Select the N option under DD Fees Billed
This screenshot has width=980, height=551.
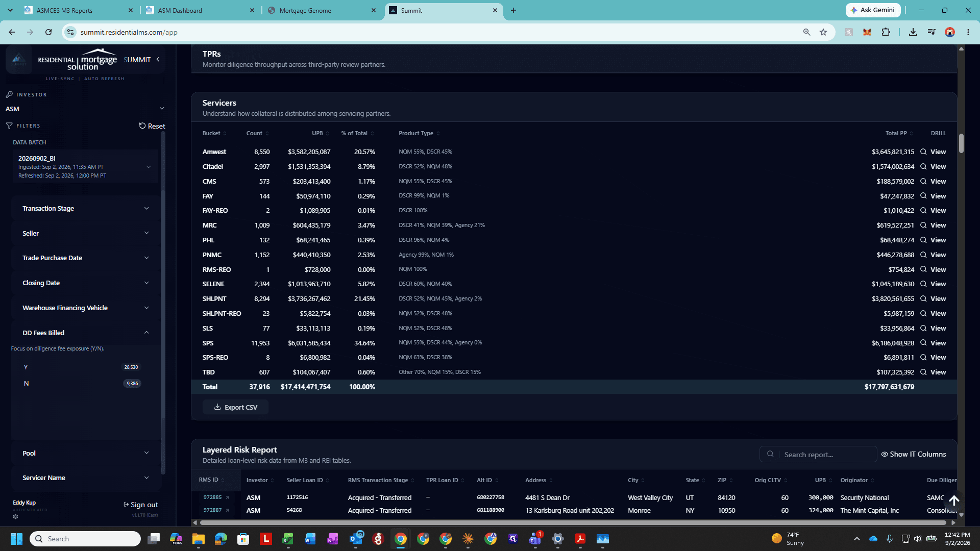pos(82,384)
